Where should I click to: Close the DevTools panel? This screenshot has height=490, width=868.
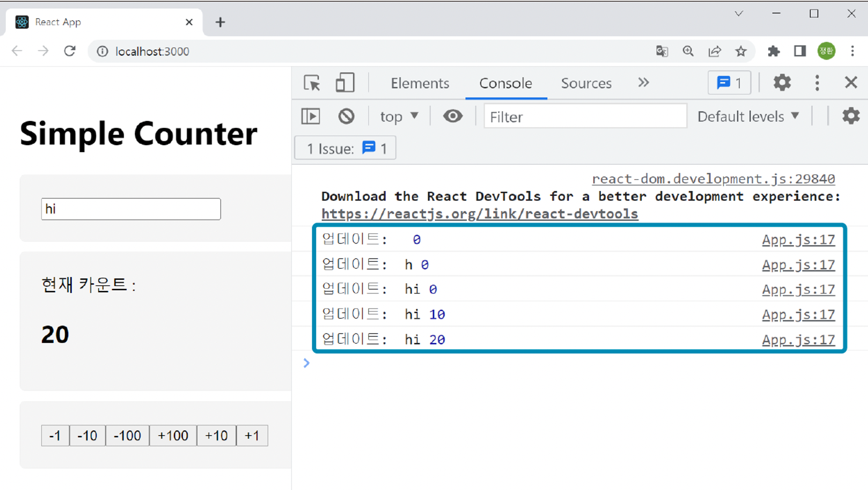click(x=851, y=82)
